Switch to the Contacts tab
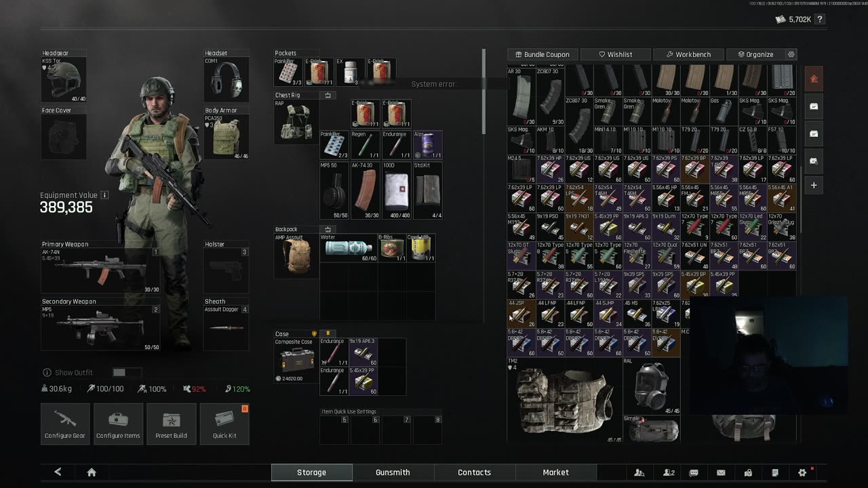The height and width of the screenshot is (488, 868). click(x=474, y=472)
